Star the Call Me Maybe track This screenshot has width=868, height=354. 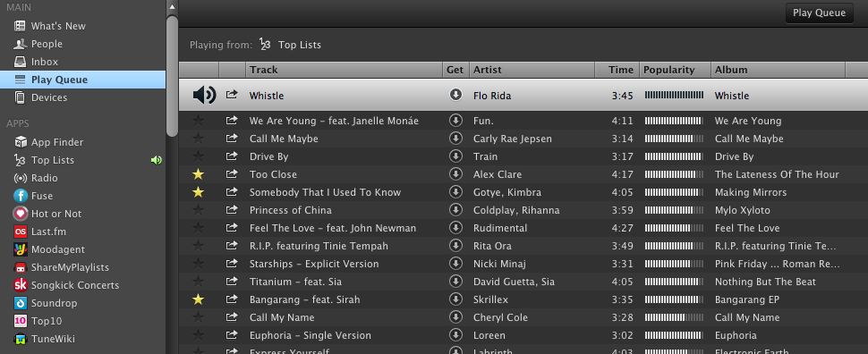(x=198, y=139)
